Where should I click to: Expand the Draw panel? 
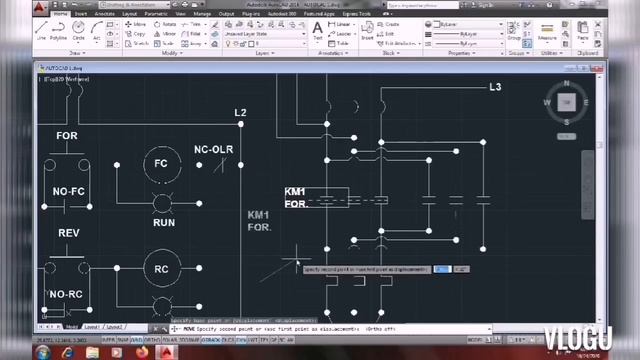[x=78, y=53]
